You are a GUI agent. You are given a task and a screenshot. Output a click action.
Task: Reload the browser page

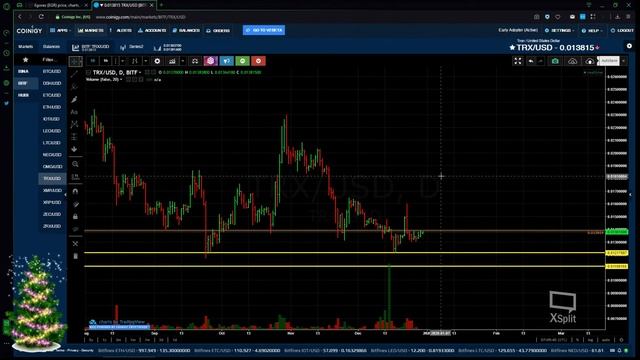[41, 17]
